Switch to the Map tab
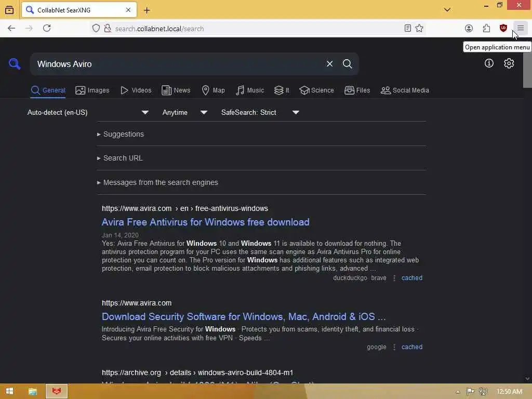532x399 pixels. [213, 90]
